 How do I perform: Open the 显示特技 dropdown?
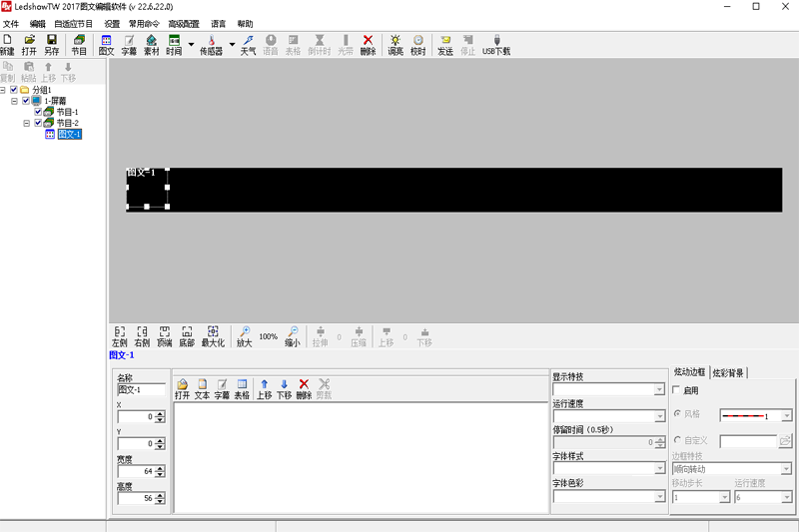608,389
